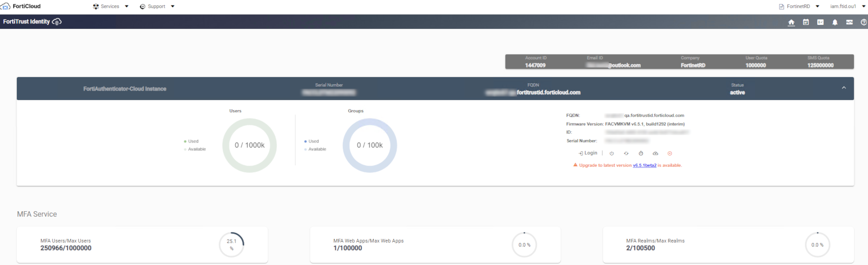Select the Account ID value 1447009

(x=535, y=65)
